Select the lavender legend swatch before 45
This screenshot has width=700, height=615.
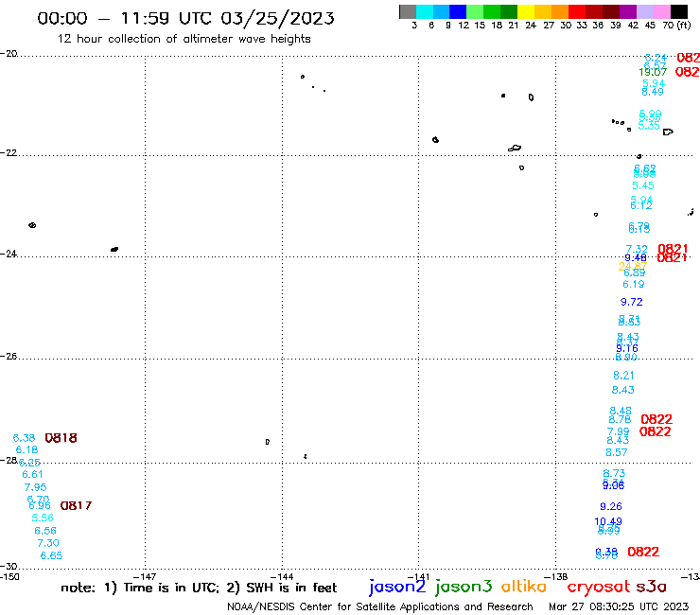(644, 11)
